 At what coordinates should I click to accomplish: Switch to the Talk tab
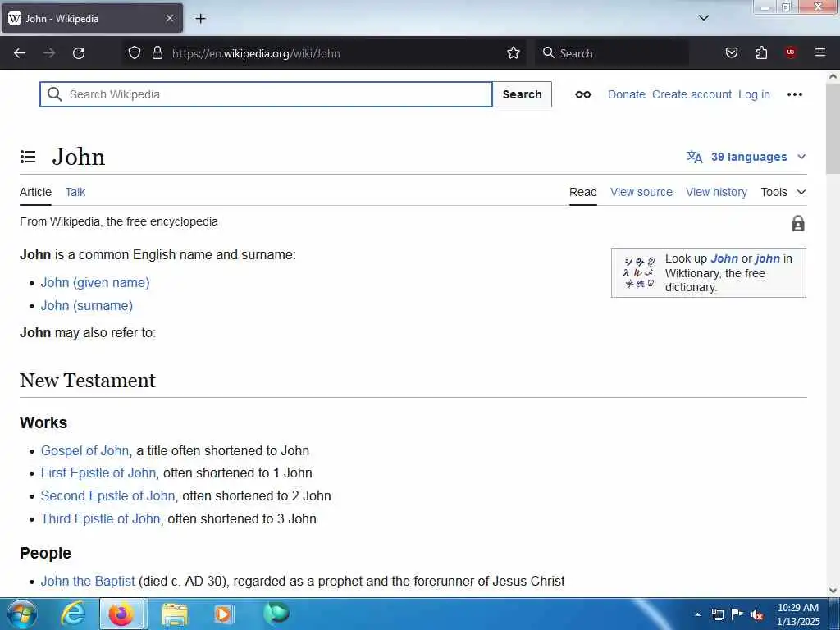tap(75, 192)
